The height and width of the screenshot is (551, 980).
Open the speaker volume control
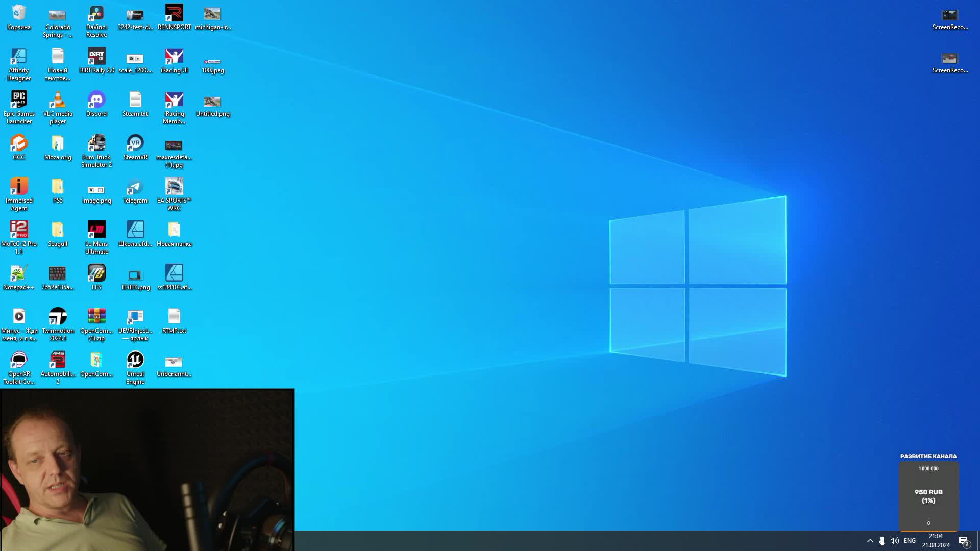(x=894, y=541)
